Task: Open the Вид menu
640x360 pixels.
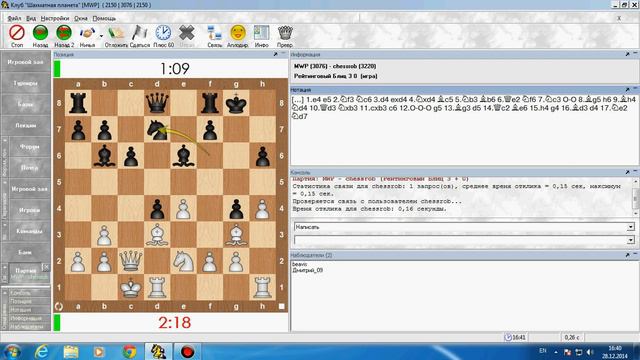Action: [31, 18]
